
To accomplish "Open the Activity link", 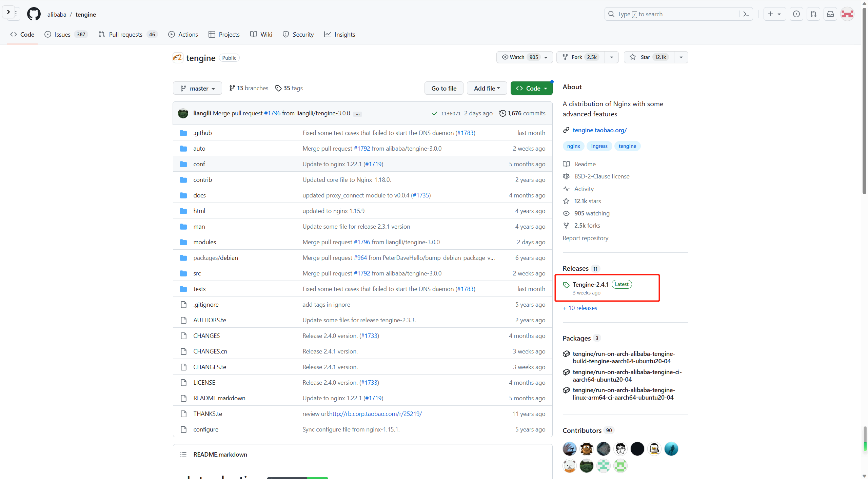I will [584, 189].
